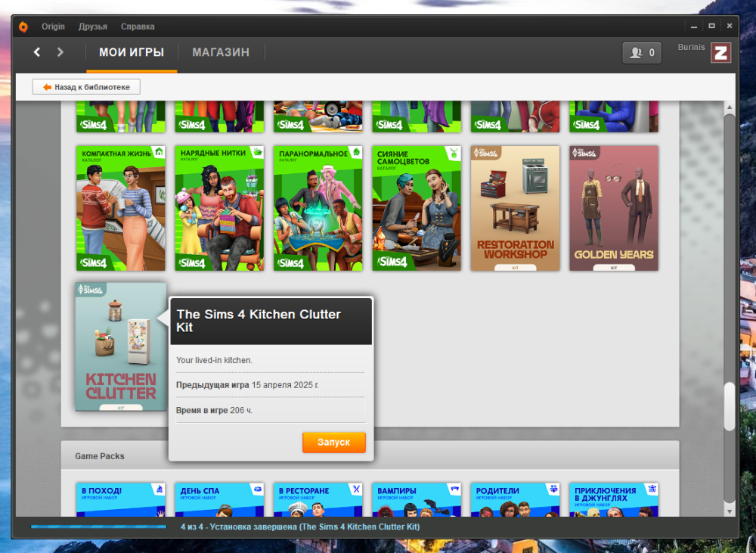Switch to the МОИ ИГРЫ tab
Viewport: 756px width, 553px height.
coord(132,52)
